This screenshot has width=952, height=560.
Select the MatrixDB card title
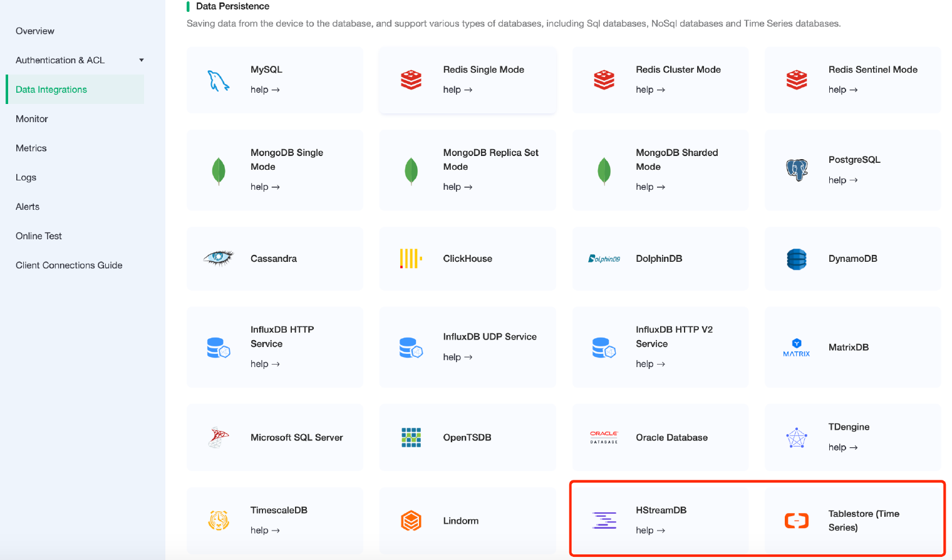pos(849,348)
